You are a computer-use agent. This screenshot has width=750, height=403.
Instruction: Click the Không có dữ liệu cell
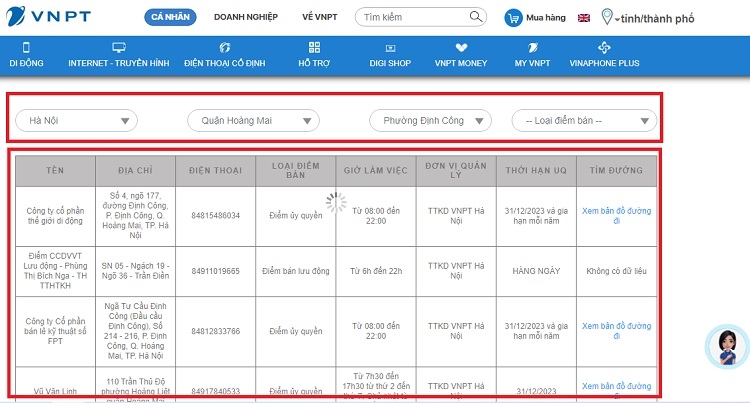pos(617,271)
